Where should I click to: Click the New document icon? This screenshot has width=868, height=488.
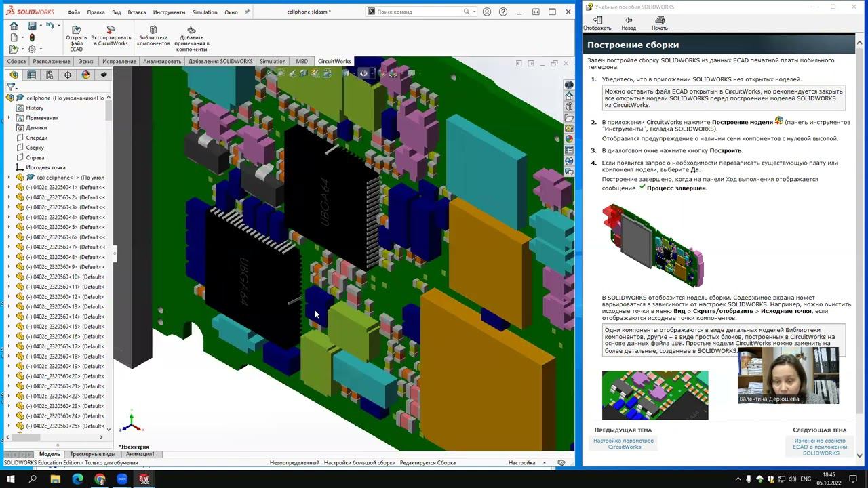pyautogui.click(x=14, y=37)
